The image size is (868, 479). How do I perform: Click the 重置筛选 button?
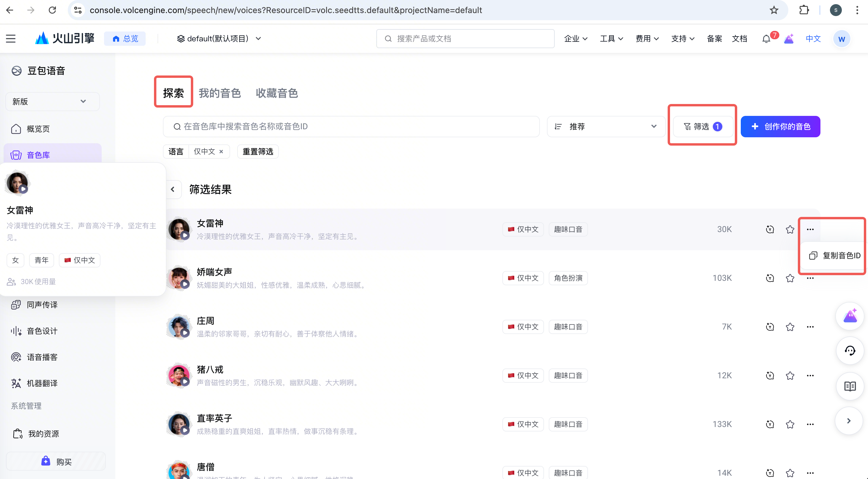[x=258, y=152]
